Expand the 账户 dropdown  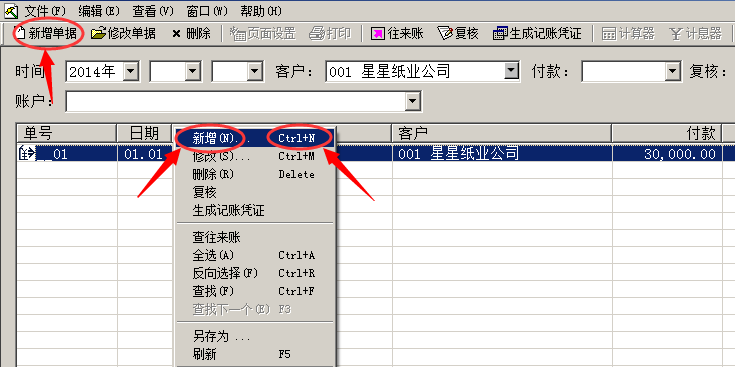coord(413,101)
